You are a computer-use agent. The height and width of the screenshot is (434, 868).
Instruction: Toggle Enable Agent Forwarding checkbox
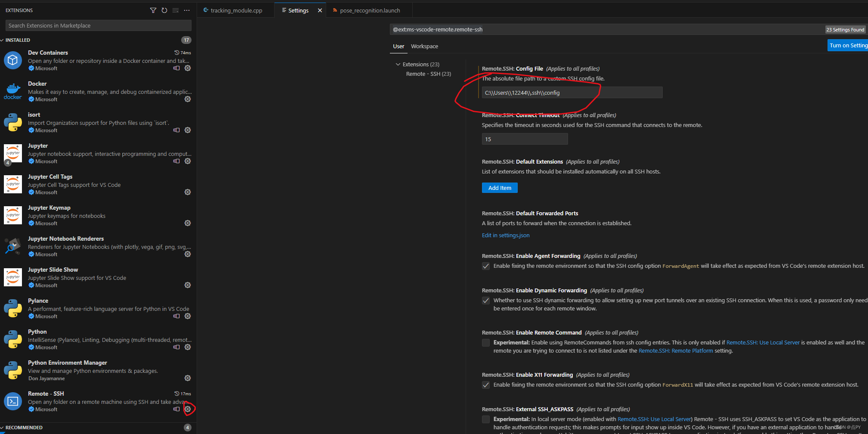(486, 266)
